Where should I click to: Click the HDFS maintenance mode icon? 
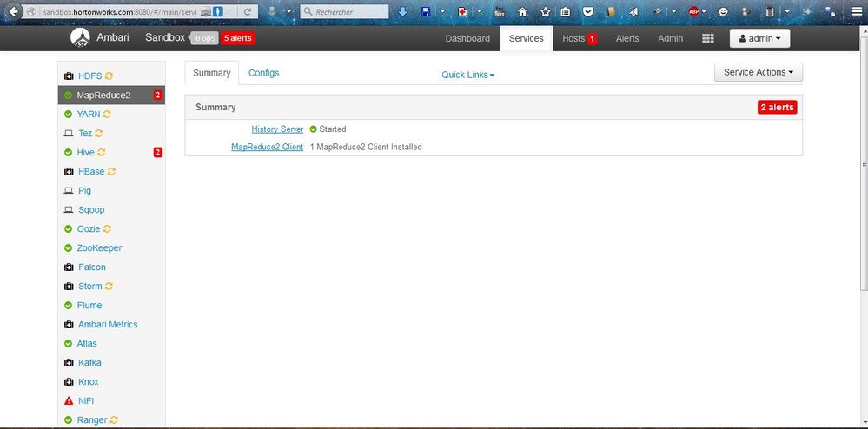[x=69, y=76]
